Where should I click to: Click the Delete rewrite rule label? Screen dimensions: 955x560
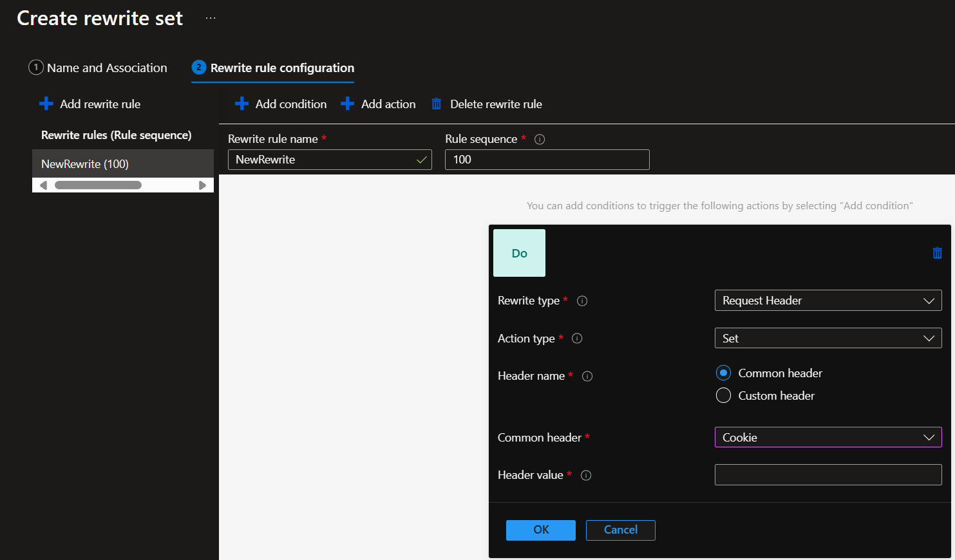[x=496, y=104]
